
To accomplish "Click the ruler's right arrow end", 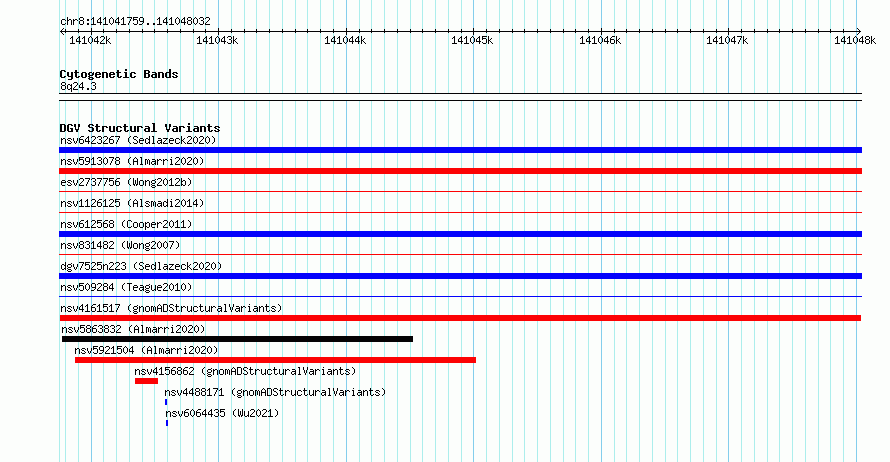I will click(859, 31).
